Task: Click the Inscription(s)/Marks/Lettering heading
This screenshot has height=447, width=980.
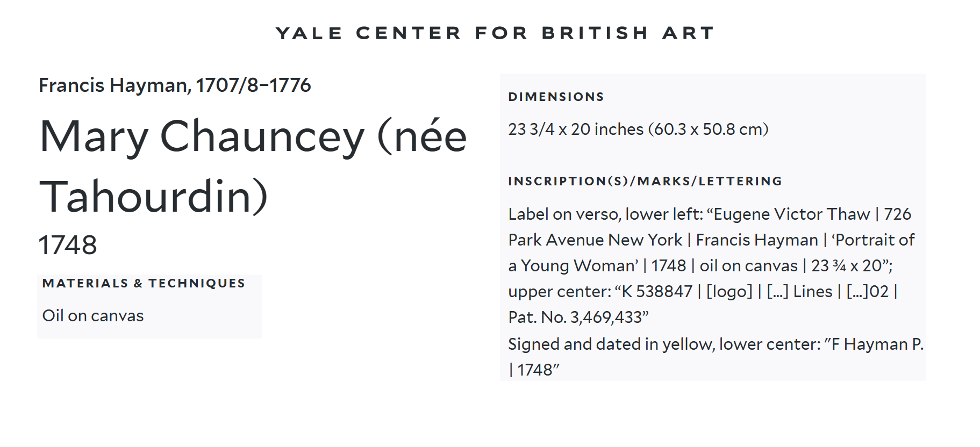Action: tap(645, 181)
